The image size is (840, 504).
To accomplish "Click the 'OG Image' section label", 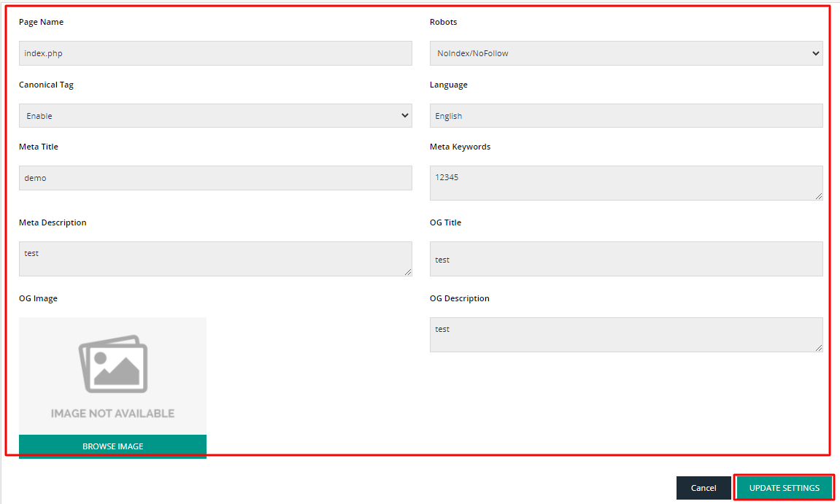I will point(38,298).
